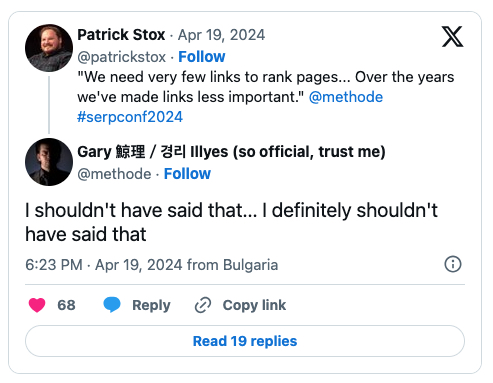Open Gary Illyes' profile avatar
The height and width of the screenshot is (383, 493).
click(x=49, y=162)
